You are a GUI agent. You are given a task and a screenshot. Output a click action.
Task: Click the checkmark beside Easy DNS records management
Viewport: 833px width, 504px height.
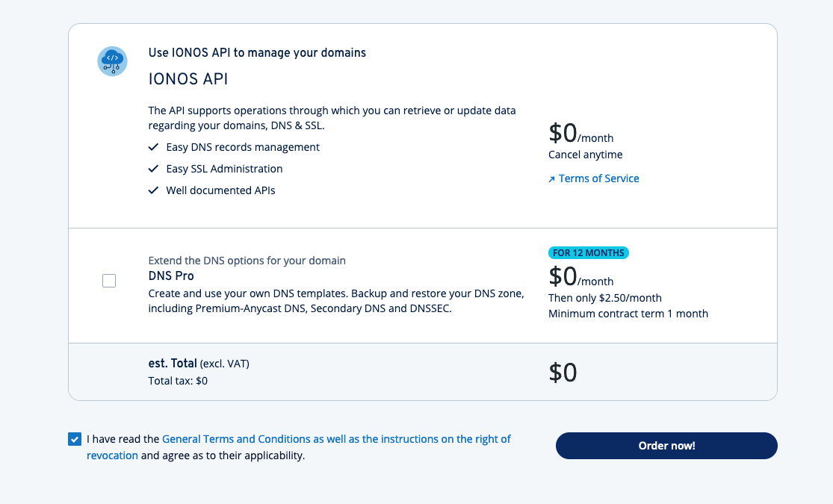[155, 147]
